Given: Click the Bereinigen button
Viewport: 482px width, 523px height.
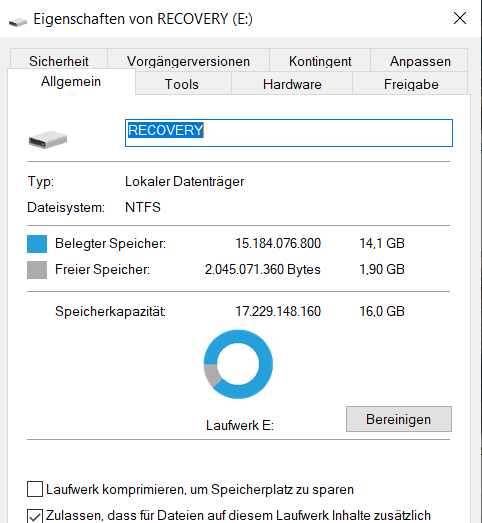Looking at the screenshot, I should click(399, 419).
